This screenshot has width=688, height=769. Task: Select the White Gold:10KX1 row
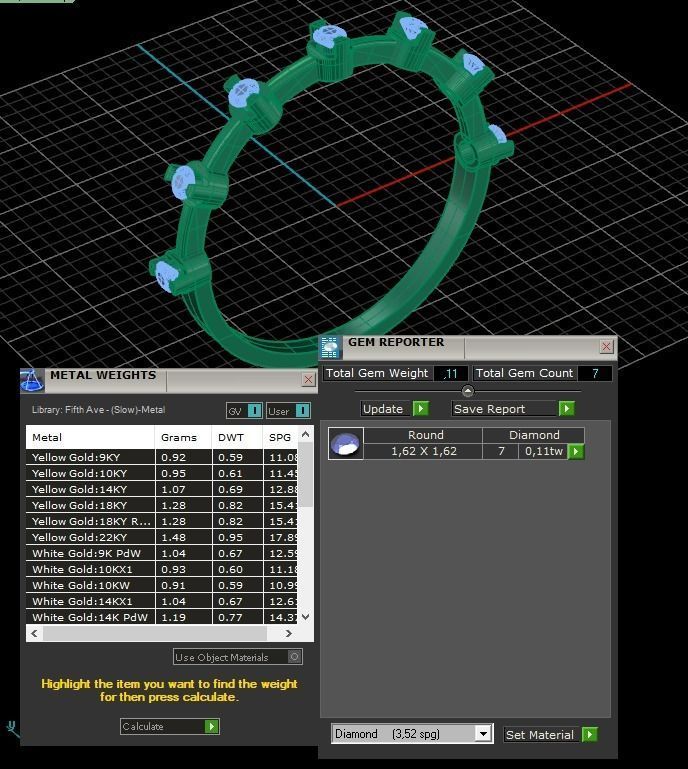coord(161,569)
